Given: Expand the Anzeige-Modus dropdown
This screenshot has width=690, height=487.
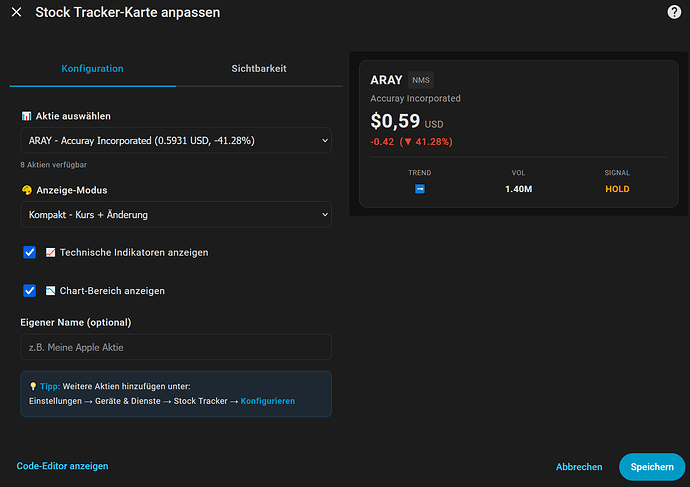Looking at the screenshot, I should (176, 214).
